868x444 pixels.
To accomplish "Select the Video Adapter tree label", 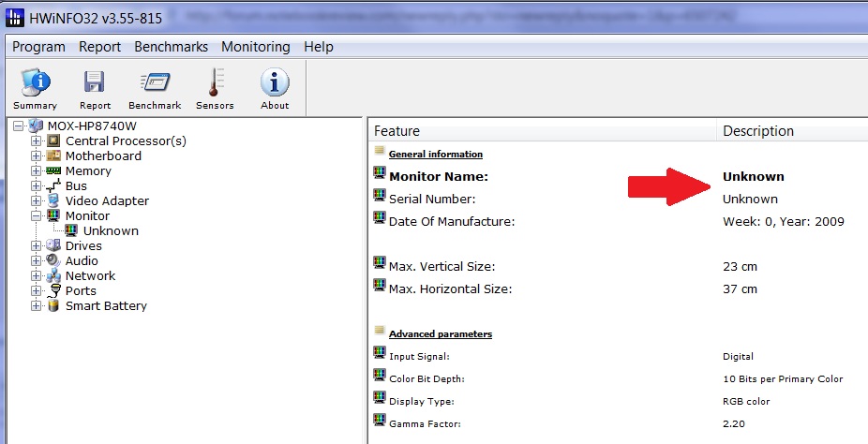I will point(107,201).
